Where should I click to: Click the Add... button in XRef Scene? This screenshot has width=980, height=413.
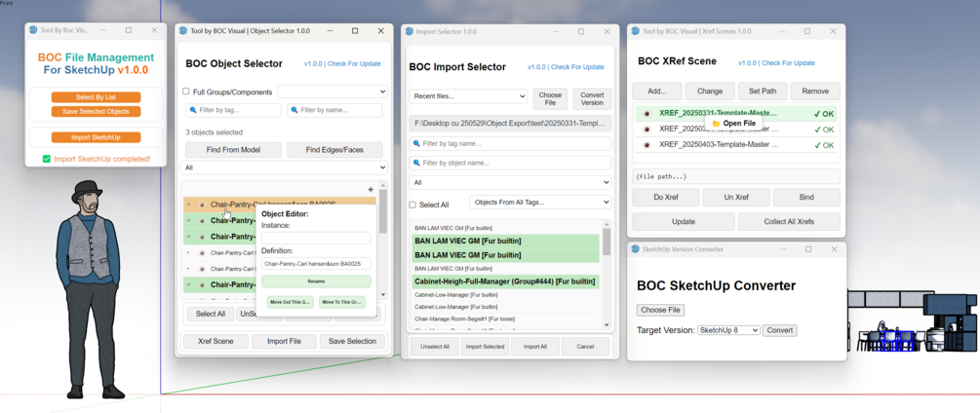click(657, 92)
